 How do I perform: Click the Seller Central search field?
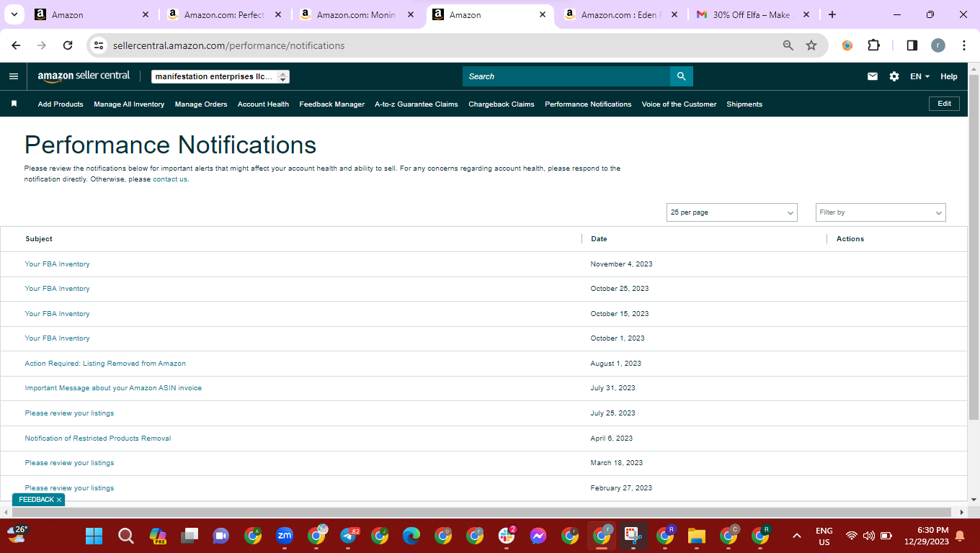pyautogui.click(x=566, y=76)
